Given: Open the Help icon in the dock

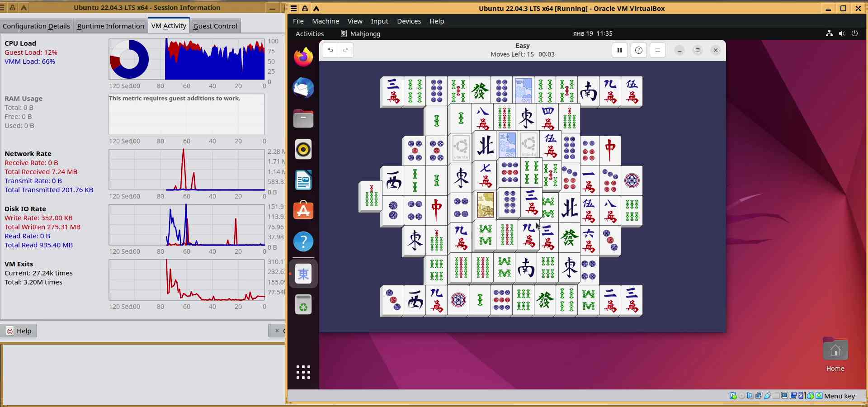Looking at the screenshot, I should click(x=303, y=241).
